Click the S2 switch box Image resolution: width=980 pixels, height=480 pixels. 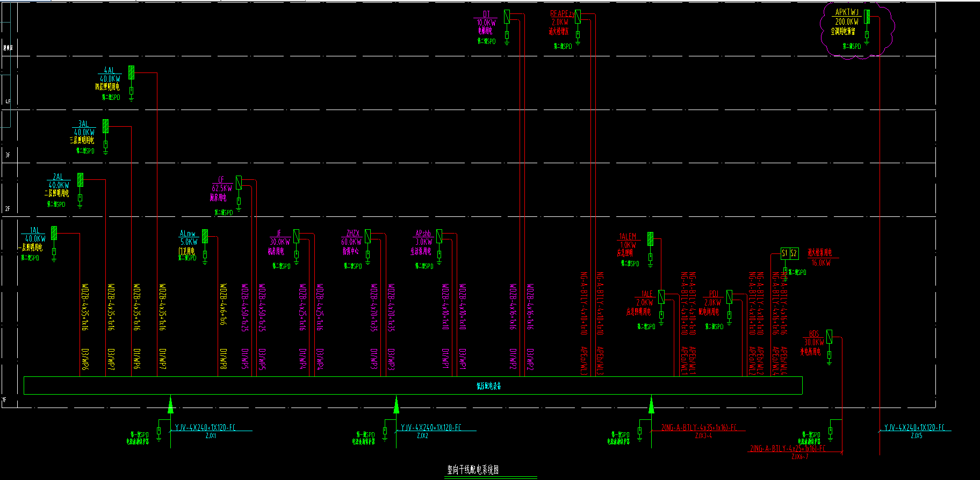tap(794, 253)
